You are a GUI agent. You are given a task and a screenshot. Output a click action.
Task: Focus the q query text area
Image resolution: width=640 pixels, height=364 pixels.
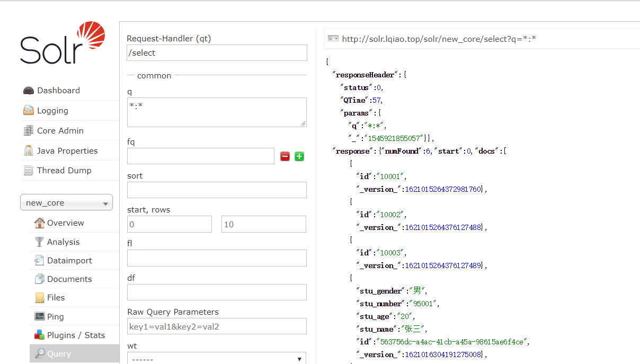coord(217,112)
